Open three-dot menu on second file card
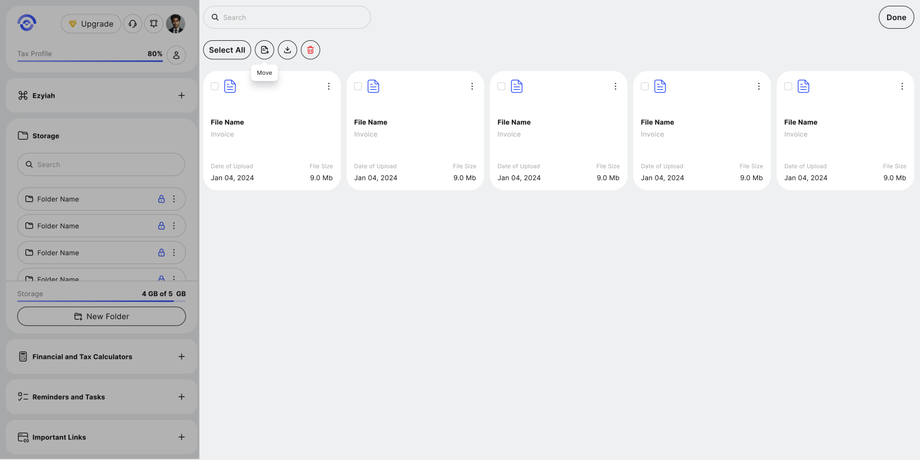This screenshot has height=460, width=920. (x=472, y=87)
